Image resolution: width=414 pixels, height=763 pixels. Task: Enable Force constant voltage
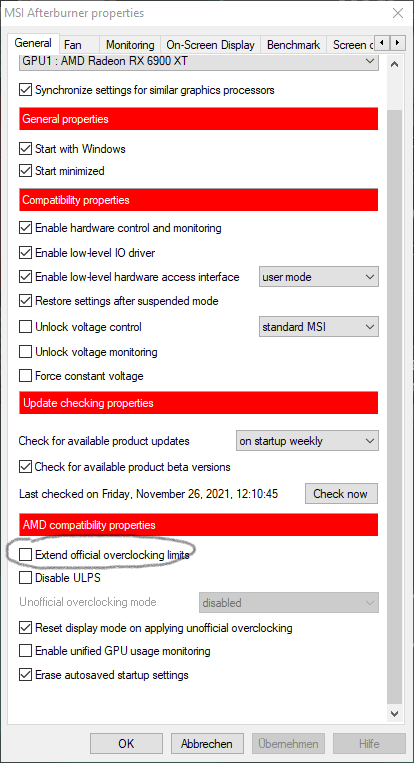click(x=25, y=376)
